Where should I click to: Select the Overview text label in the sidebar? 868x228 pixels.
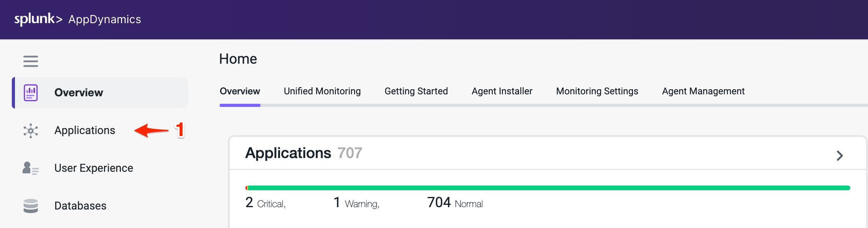(79, 93)
